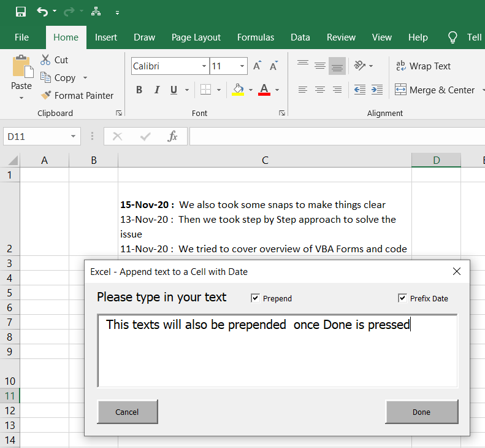Switch to the Insert tab
Viewport: 485px width, 448px height.
point(106,37)
